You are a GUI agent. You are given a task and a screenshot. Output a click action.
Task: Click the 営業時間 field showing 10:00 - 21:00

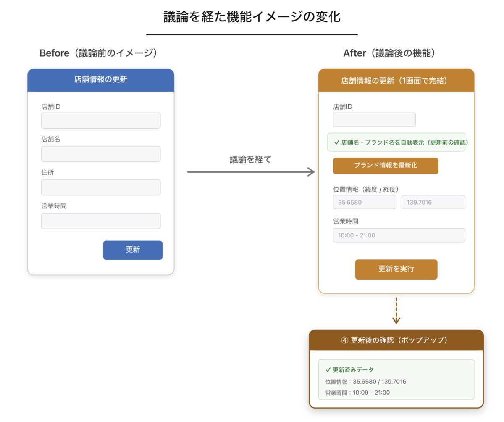click(x=399, y=235)
